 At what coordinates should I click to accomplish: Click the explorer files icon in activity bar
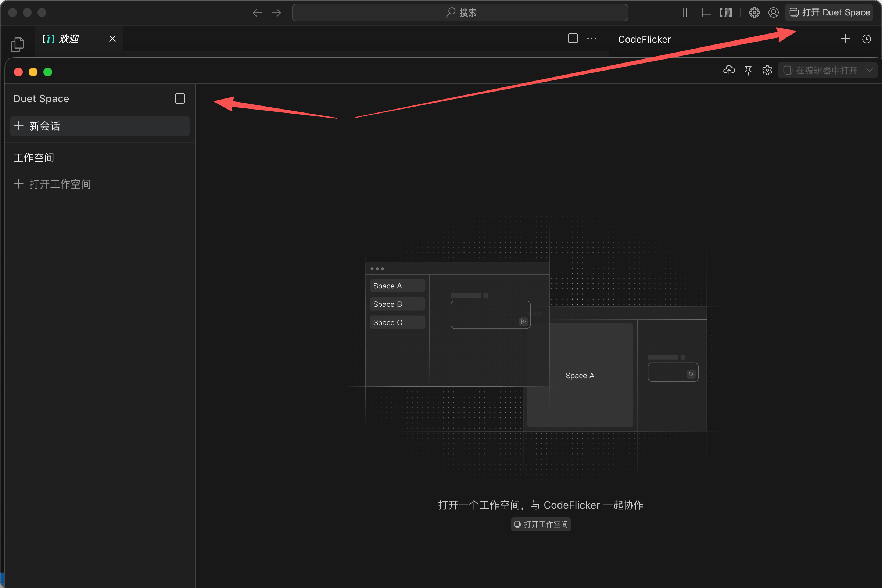(x=17, y=44)
